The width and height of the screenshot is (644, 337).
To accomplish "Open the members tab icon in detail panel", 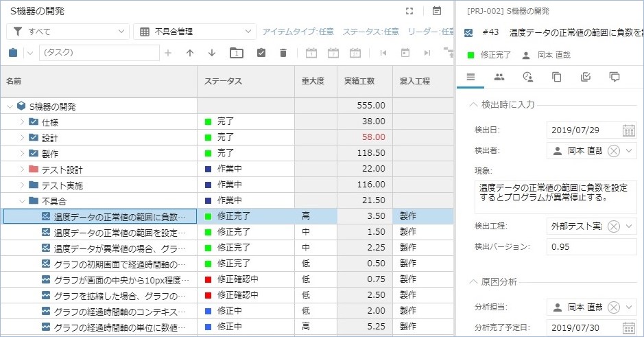I will tap(499, 77).
